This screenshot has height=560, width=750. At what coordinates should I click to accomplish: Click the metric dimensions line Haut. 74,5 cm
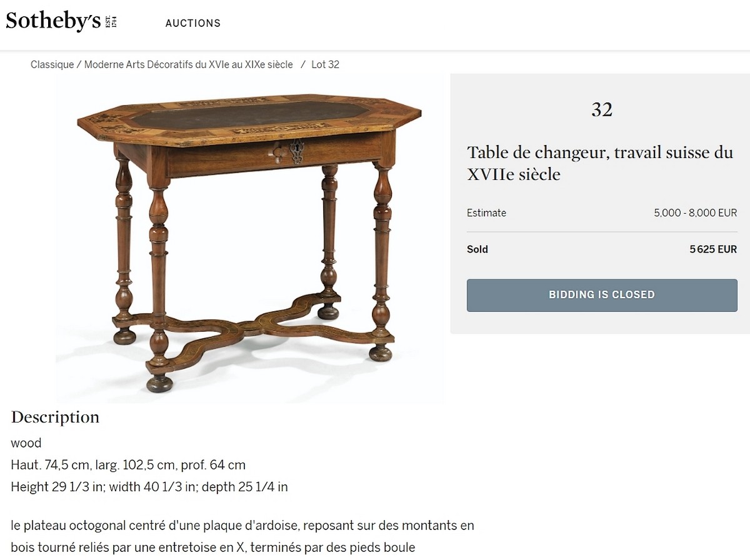pos(128,465)
